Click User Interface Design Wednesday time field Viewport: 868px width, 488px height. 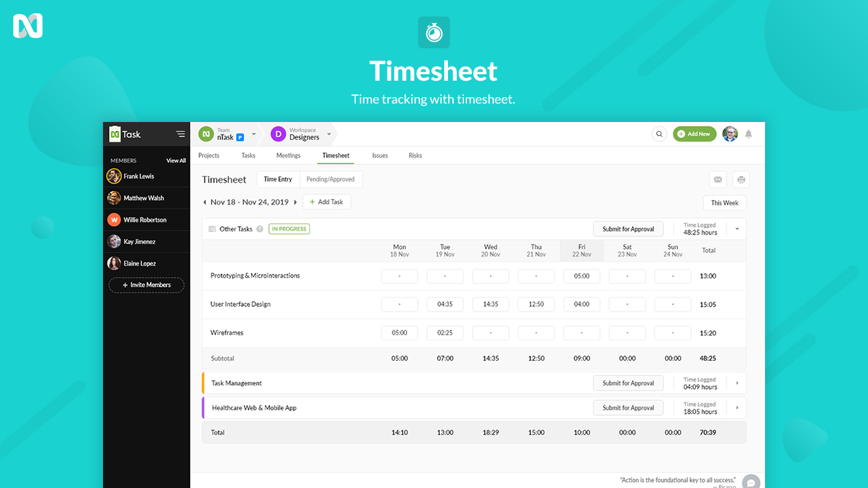491,304
